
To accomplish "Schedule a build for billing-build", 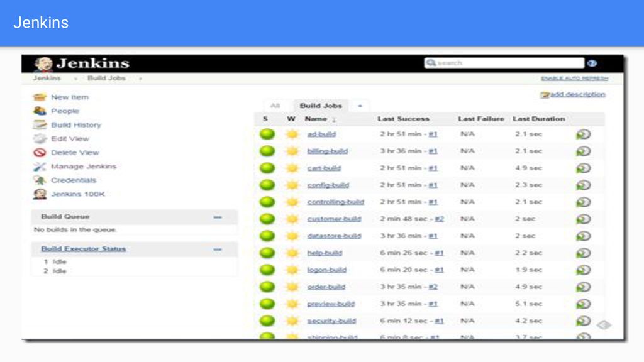I will click(583, 151).
